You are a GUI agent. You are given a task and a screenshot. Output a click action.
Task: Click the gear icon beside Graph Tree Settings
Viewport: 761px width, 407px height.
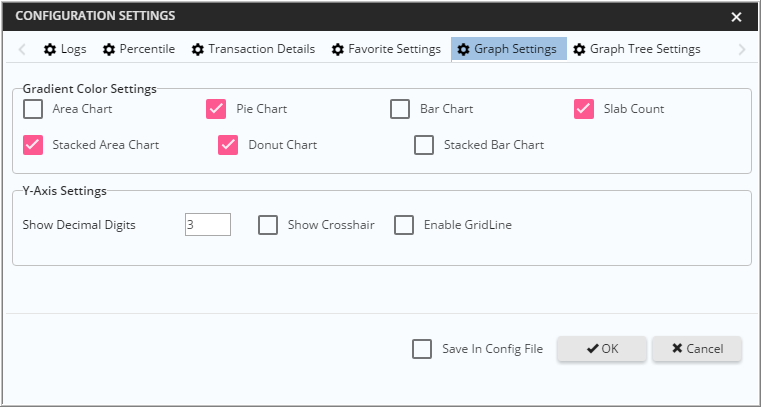click(x=579, y=49)
